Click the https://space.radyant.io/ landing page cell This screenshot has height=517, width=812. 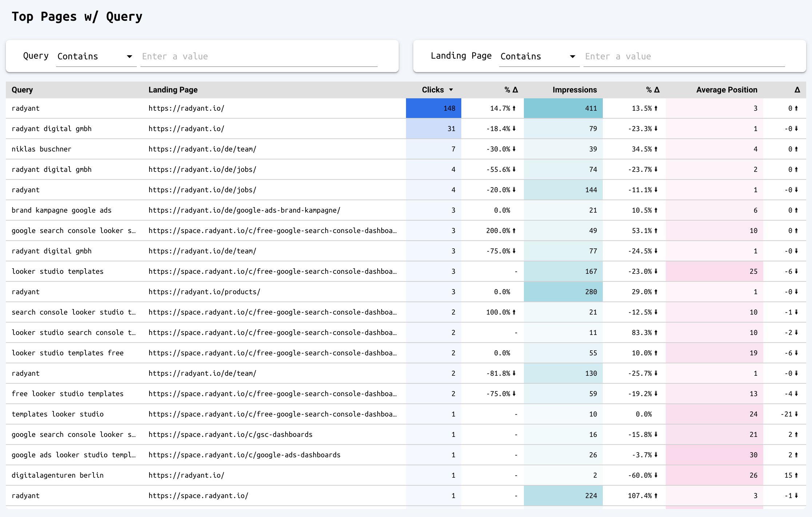click(x=199, y=496)
